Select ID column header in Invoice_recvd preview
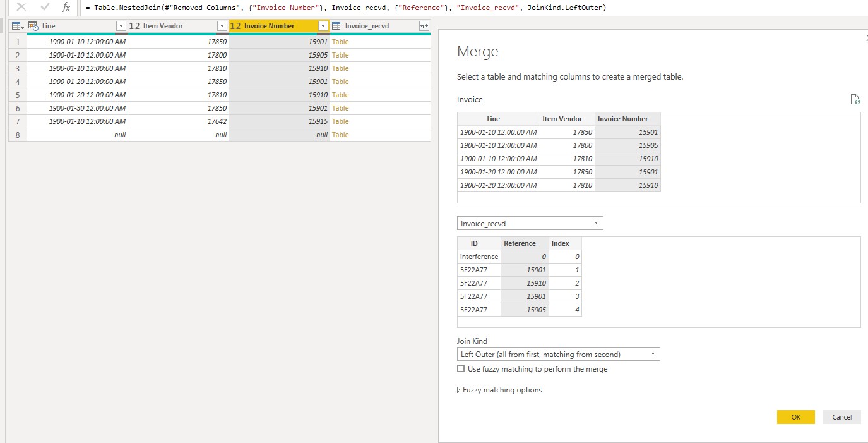 coord(479,243)
